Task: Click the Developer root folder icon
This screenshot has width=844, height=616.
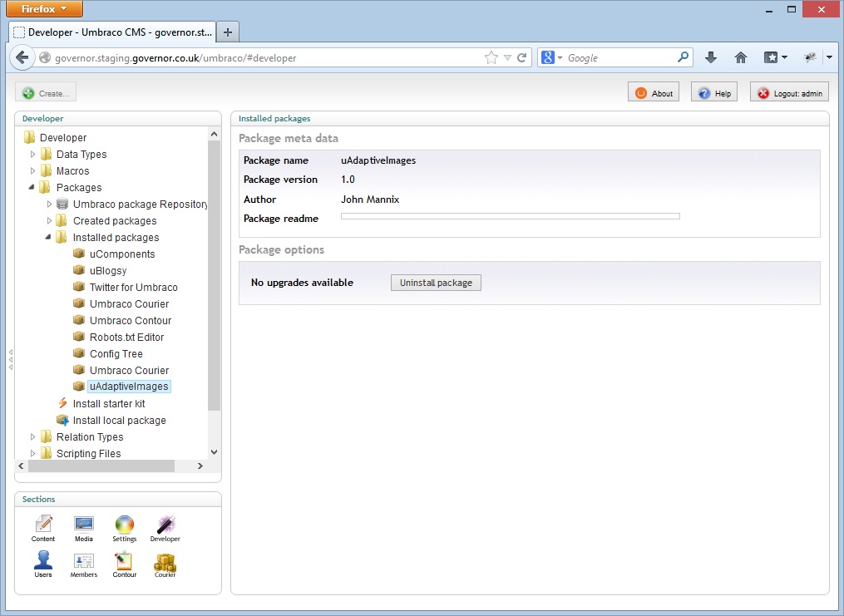Action: (x=29, y=137)
